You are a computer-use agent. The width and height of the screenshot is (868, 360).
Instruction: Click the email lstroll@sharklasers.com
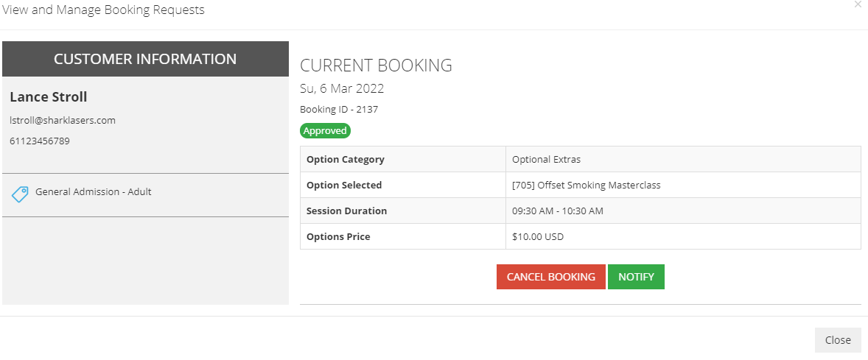click(x=63, y=120)
